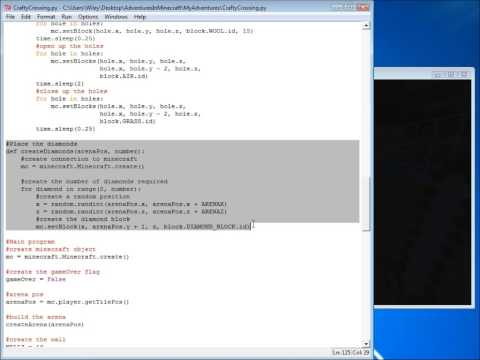
Task: Click the '#create minecraft object' comment
Action: (x=51, y=249)
